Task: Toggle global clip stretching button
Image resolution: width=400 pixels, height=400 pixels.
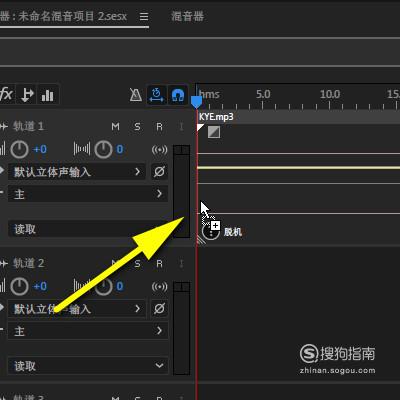Action: point(156,95)
